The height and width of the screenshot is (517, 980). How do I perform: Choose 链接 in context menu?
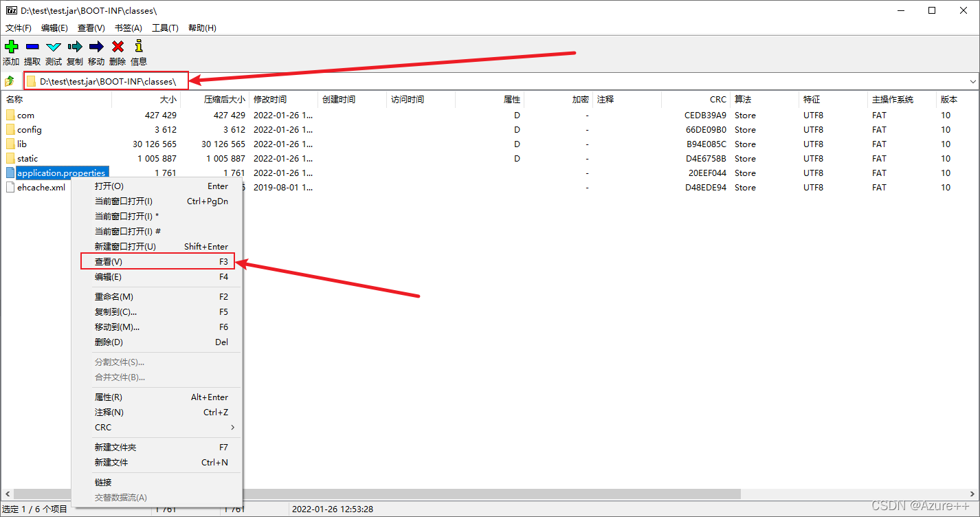pyautogui.click(x=157, y=483)
